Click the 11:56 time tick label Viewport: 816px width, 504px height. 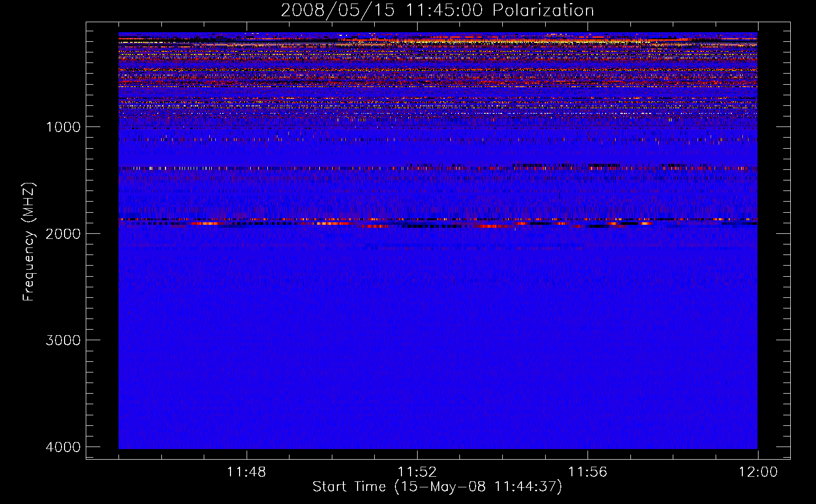click(587, 472)
